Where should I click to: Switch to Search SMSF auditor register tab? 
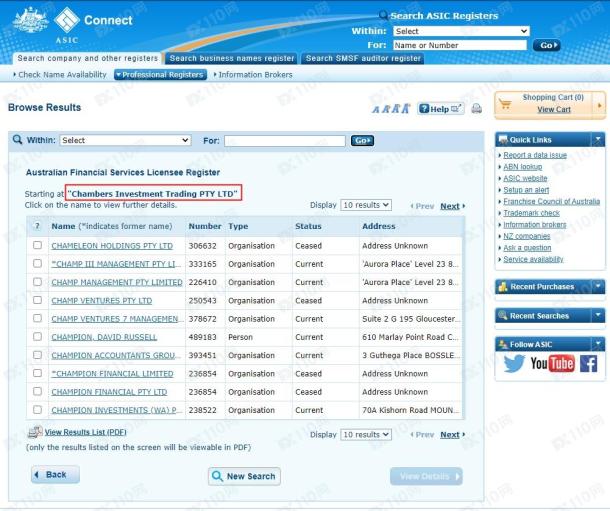pyautogui.click(x=363, y=58)
